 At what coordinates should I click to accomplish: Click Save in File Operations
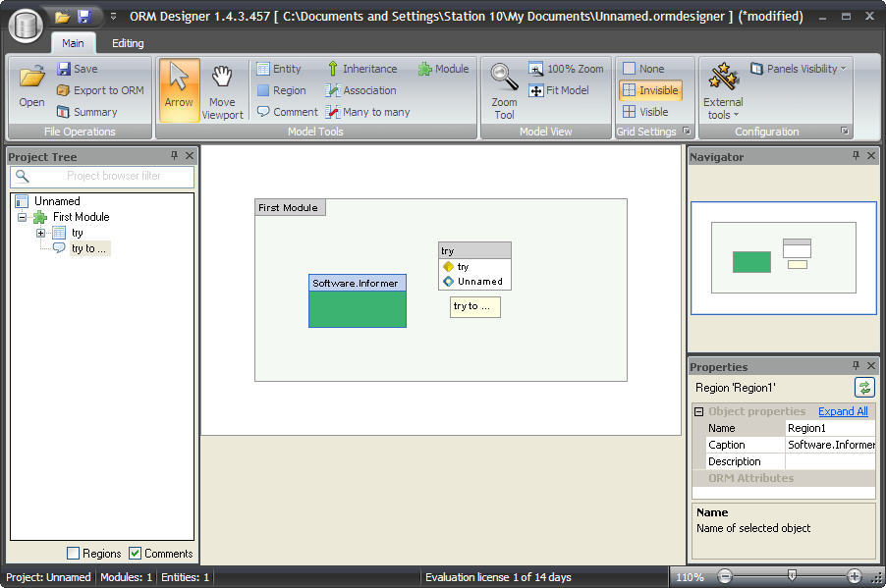78,69
